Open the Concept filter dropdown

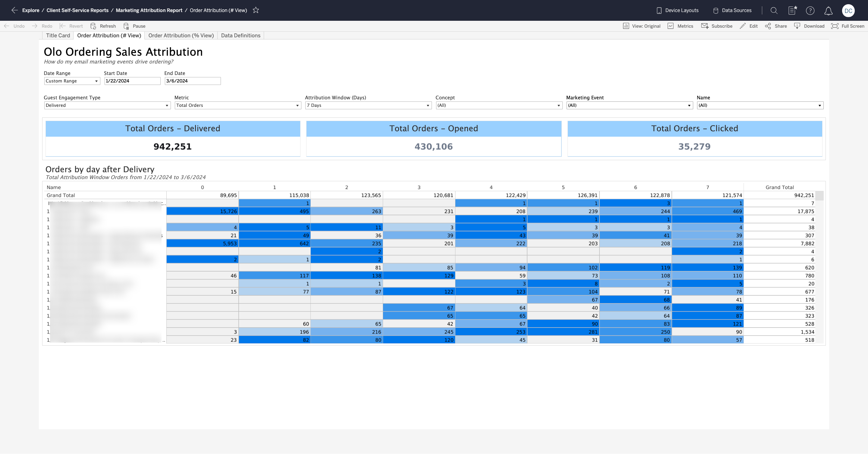click(x=499, y=105)
